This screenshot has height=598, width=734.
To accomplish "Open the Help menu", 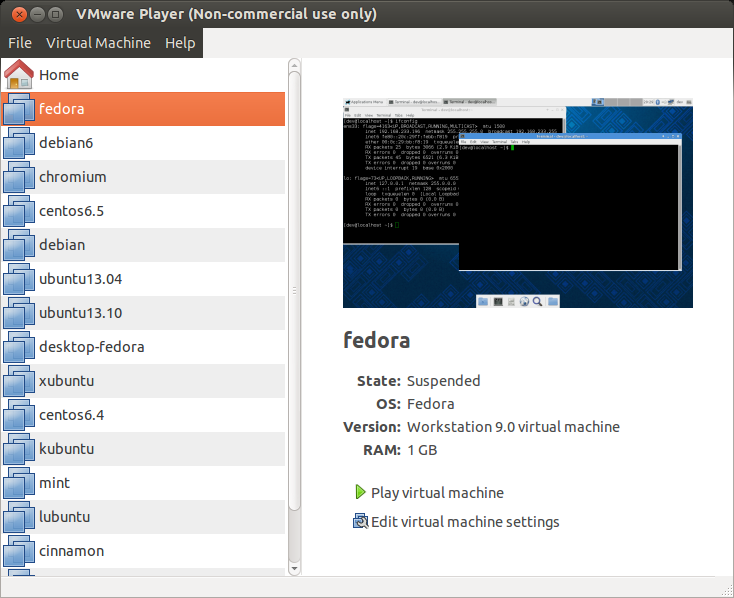I will pyautogui.click(x=180, y=43).
